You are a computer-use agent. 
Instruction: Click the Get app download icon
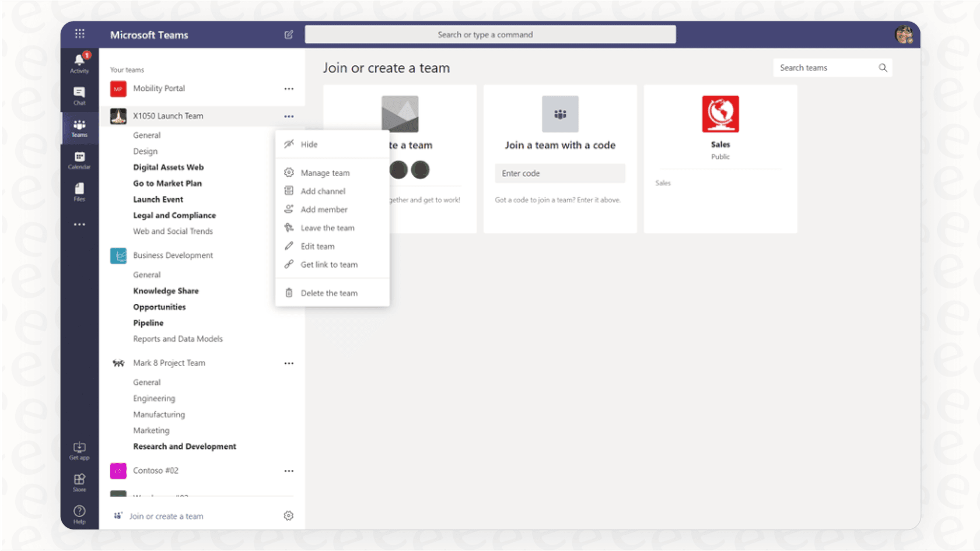point(79,448)
